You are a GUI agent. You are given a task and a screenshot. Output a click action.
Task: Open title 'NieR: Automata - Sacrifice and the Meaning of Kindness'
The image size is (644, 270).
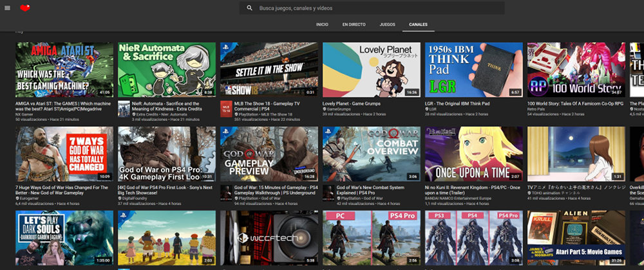click(166, 106)
